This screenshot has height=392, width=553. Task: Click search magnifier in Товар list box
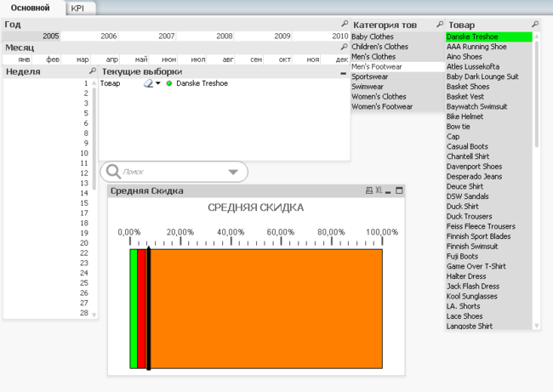(x=534, y=25)
